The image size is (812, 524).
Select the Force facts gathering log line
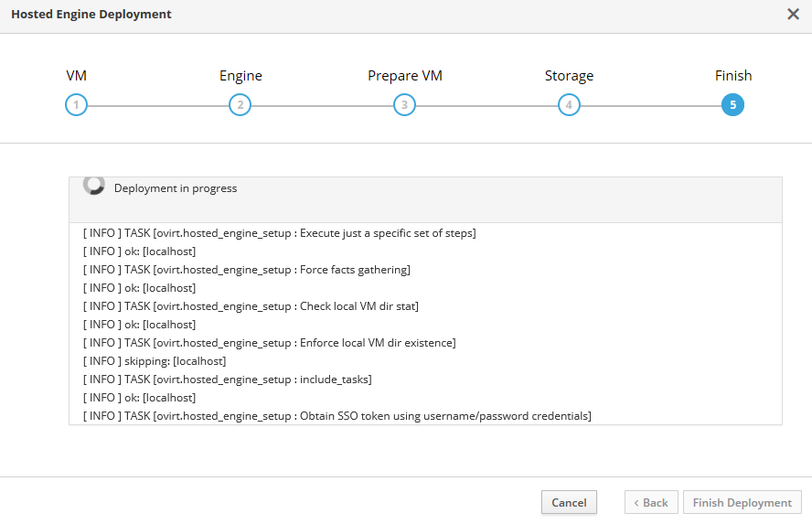(x=246, y=270)
